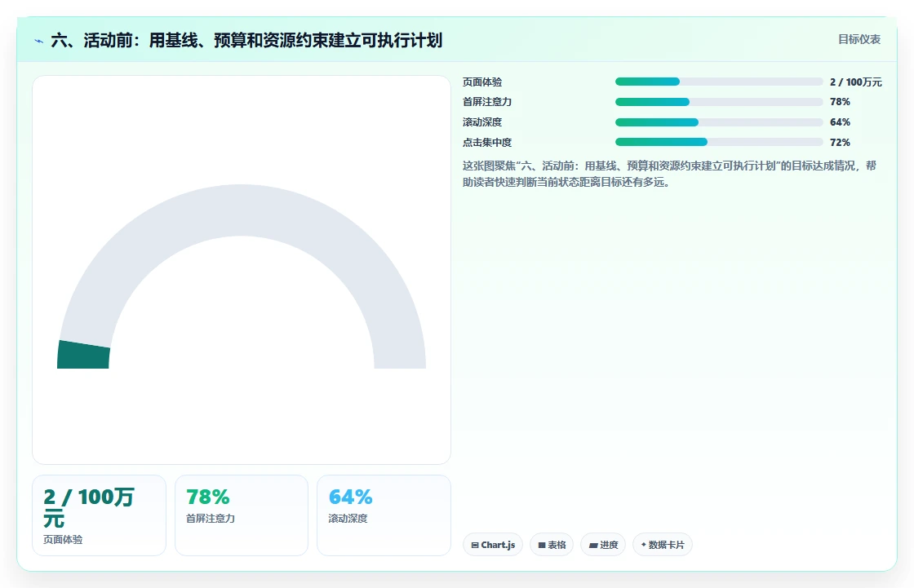This screenshot has width=914, height=588.
Task: Click the dark green gauge segment
Action: click(83, 355)
